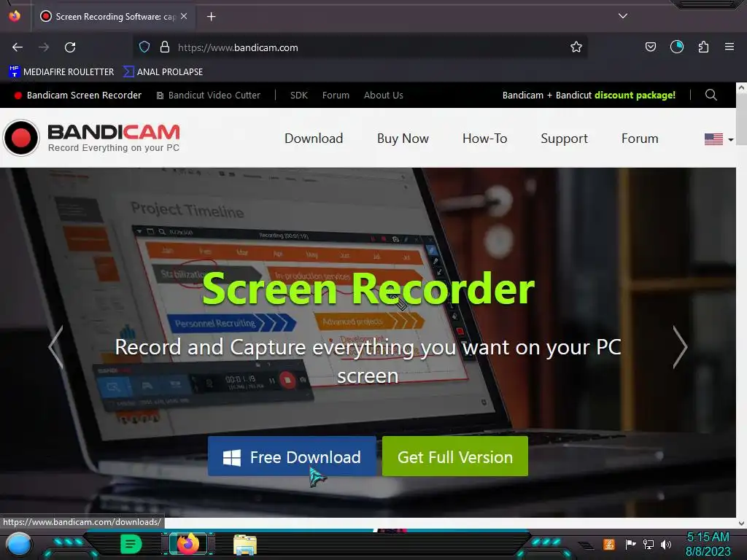The height and width of the screenshot is (560, 747).
Task: Go back to previous page
Action: click(x=18, y=47)
